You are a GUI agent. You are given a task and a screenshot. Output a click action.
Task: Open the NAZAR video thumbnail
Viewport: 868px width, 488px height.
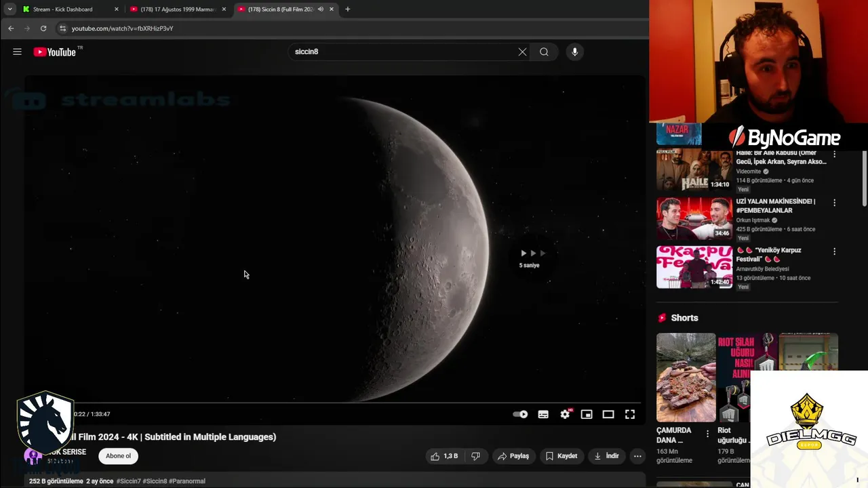point(679,134)
